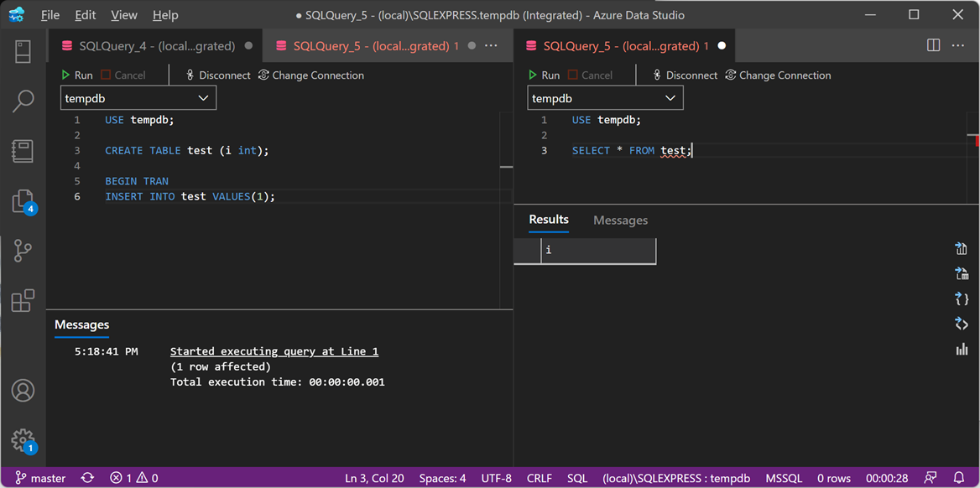Open the Search view in sidebar

23,101
